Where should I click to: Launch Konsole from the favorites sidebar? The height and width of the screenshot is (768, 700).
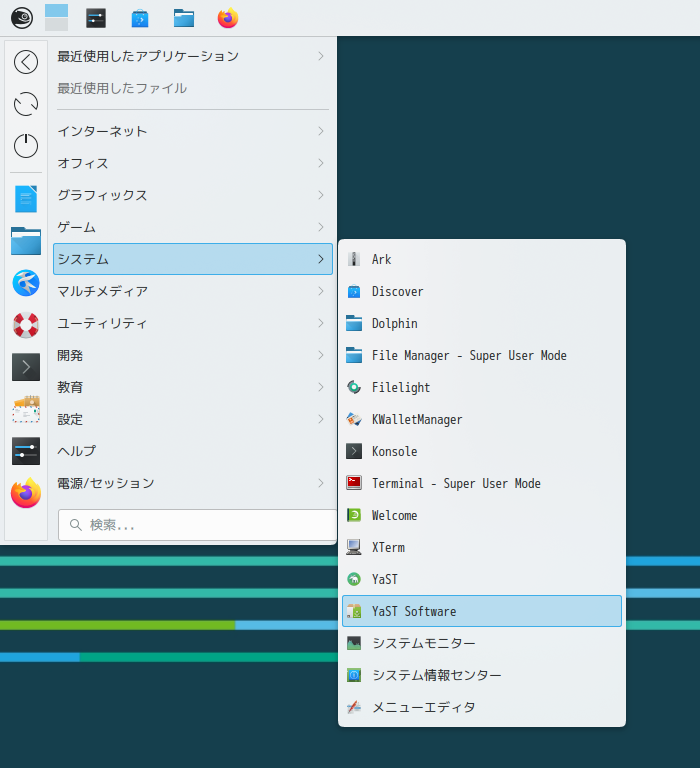tap(26, 367)
